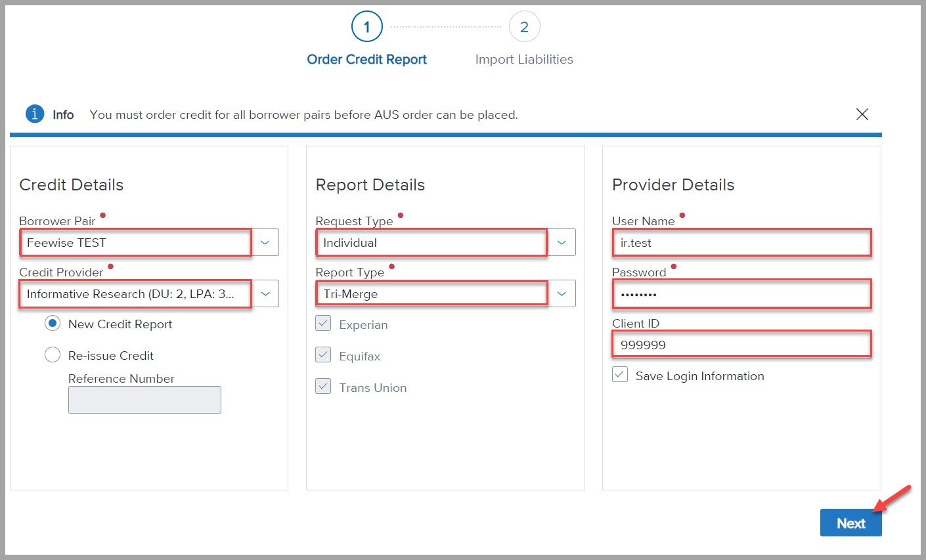The width and height of the screenshot is (926, 560).
Task: Click the Feewise TEST borrower pair field
Action: 135,242
